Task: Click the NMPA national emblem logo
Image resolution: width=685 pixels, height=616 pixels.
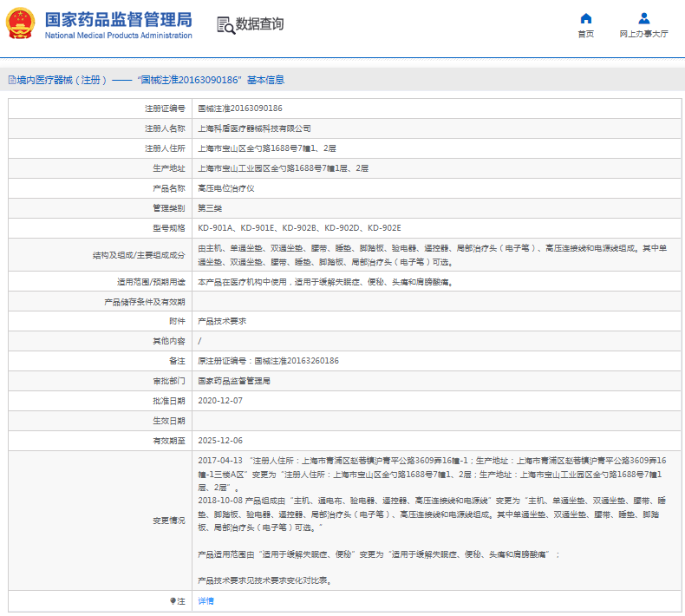Action: tap(22, 23)
